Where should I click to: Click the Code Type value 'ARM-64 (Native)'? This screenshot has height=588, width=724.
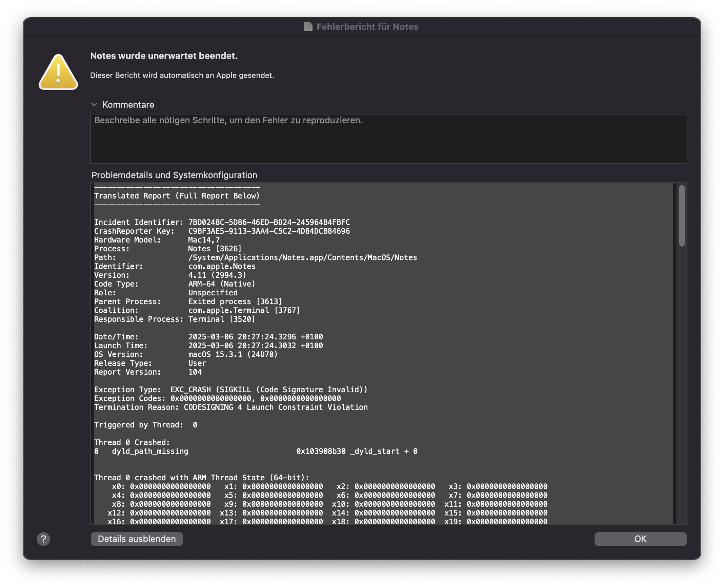pyautogui.click(x=222, y=284)
